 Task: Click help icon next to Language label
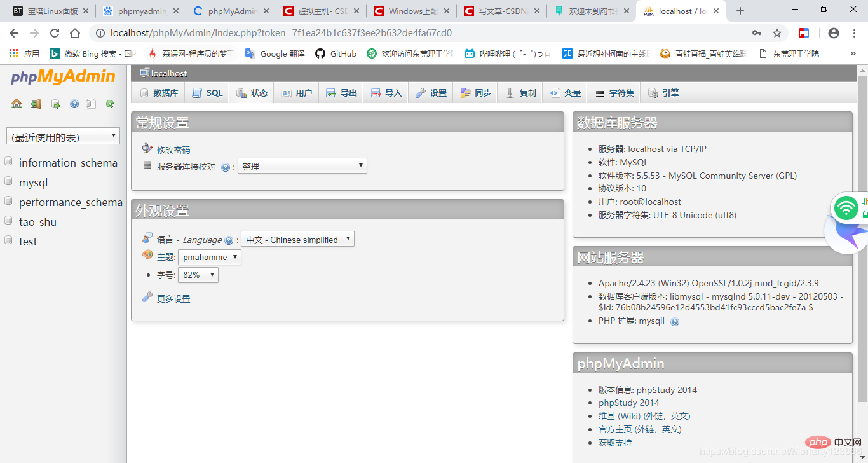click(x=229, y=240)
